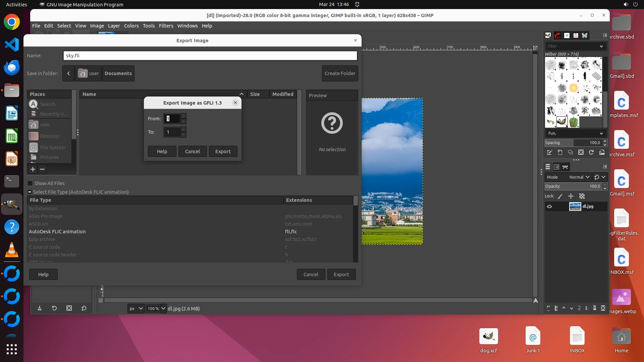Open the Filters menu
This screenshot has height=362, width=644.
[x=166, y=26]
